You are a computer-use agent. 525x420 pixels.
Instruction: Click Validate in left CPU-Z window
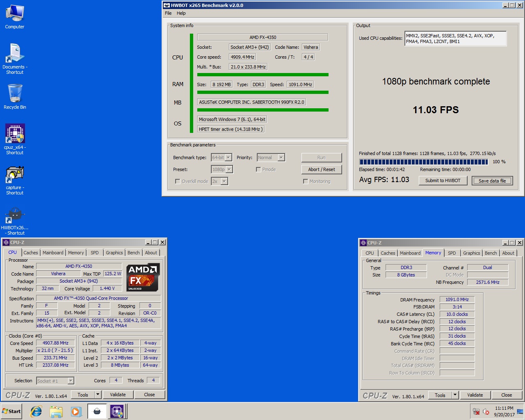118,395
